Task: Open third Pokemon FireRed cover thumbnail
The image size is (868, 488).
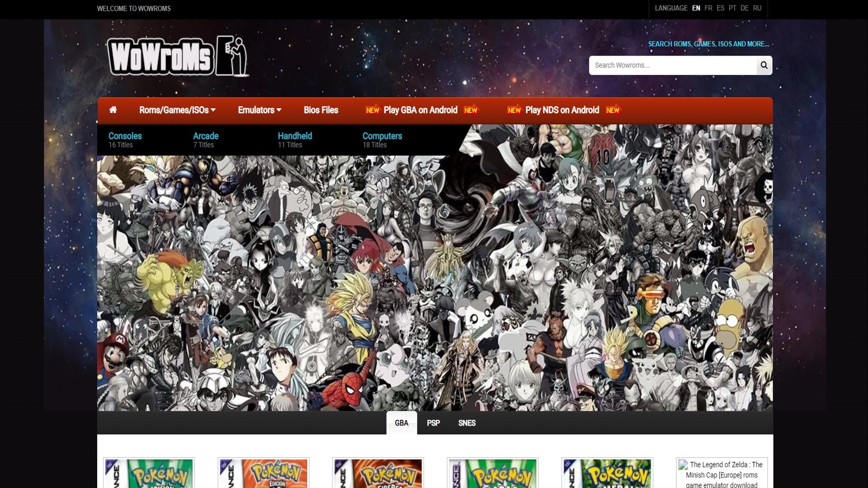Action: (x=378, y=473)
